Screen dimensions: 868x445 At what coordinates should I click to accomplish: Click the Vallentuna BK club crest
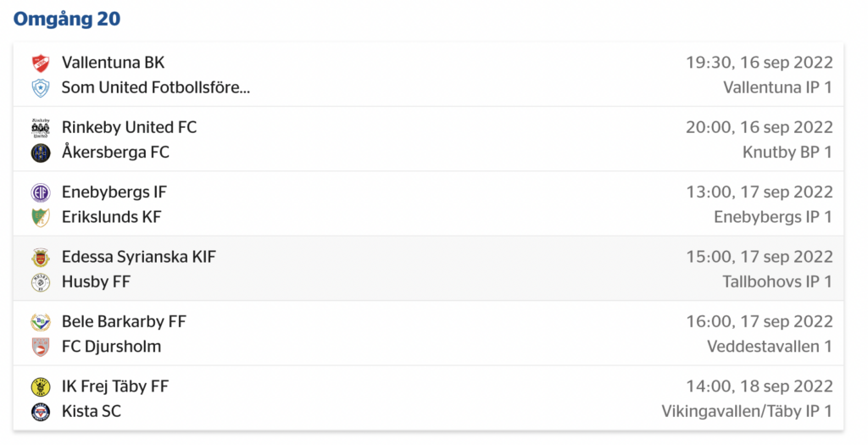pos(41,63)
